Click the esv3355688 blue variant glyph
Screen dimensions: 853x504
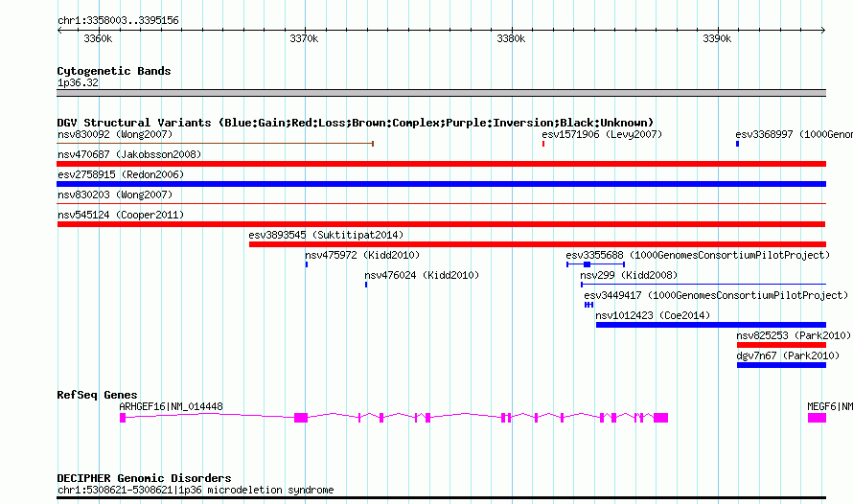click(596, 264)
